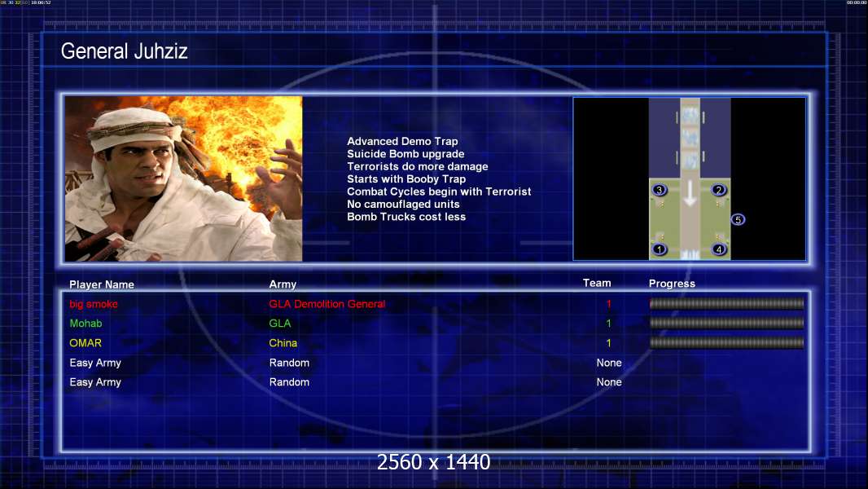Click the Mohab loading progress bar

coord(726,323)
